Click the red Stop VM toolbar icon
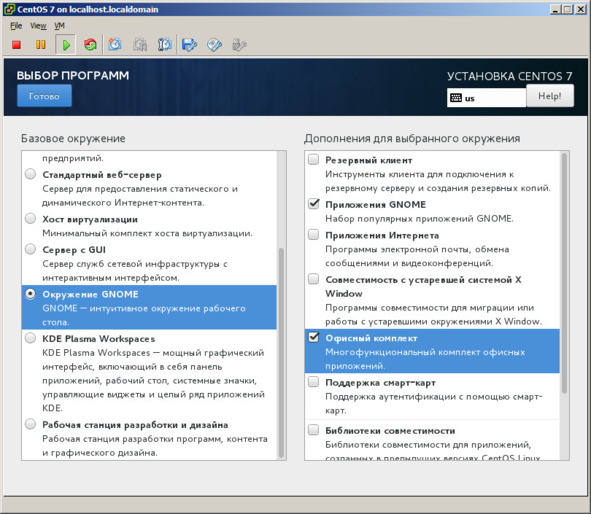The width and height of the screenshot is (591, 514). (x=16, y=45)
